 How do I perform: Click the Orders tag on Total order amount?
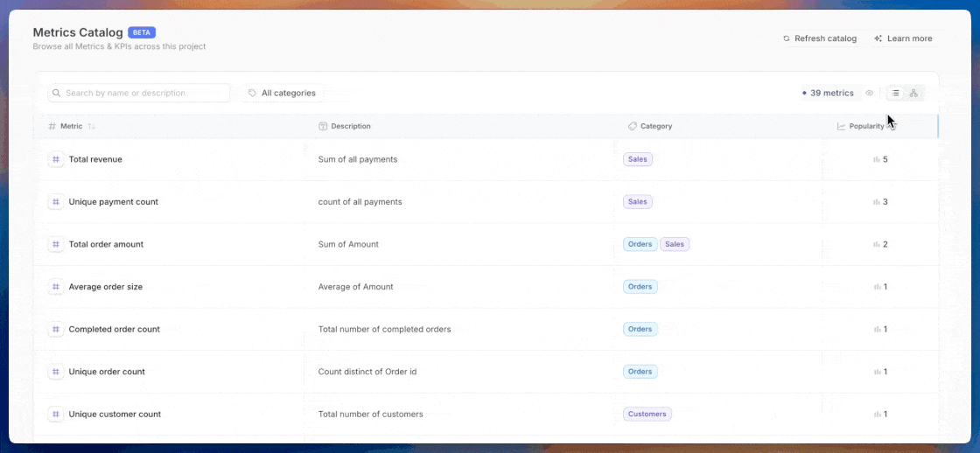[x=640, y=245]
